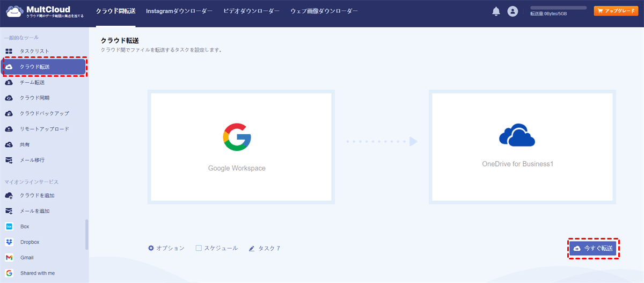Image resolution: width=644 pixels, height=283 pixels.
Task: Open クラウドバックアップ in the sidebar
Action: 44,113
